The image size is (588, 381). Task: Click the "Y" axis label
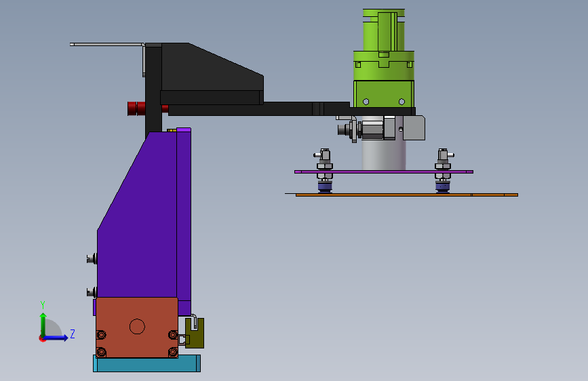pos(43,305)
